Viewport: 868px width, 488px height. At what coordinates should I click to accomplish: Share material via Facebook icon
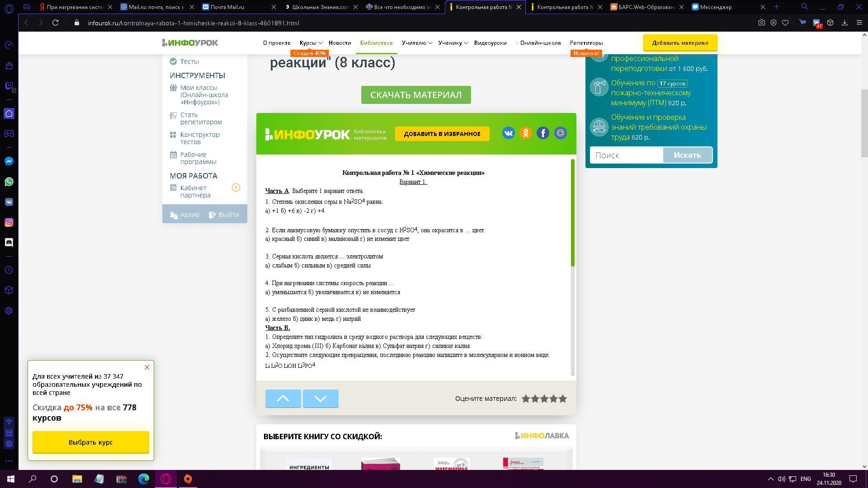click(543, 133)
